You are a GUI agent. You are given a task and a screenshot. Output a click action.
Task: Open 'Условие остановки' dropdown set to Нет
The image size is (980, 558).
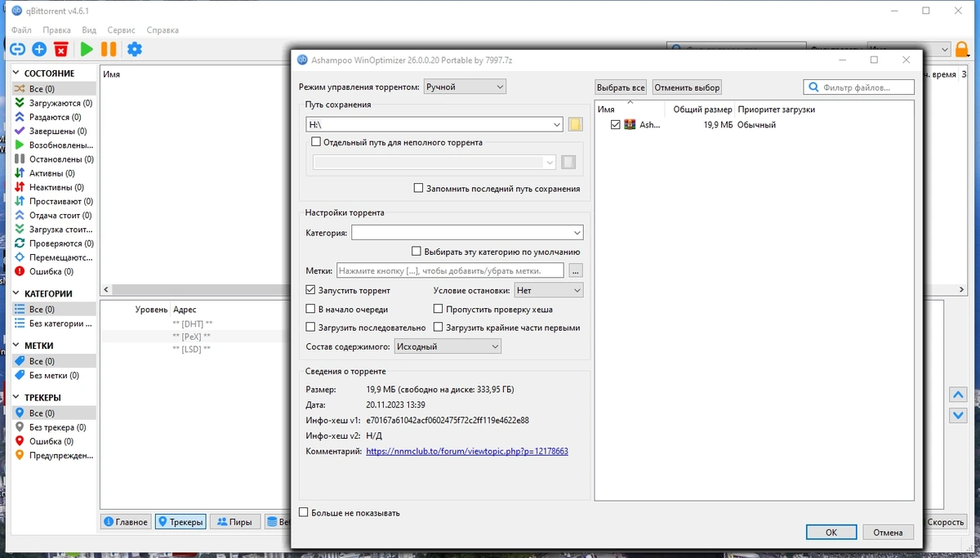point(549,290)
